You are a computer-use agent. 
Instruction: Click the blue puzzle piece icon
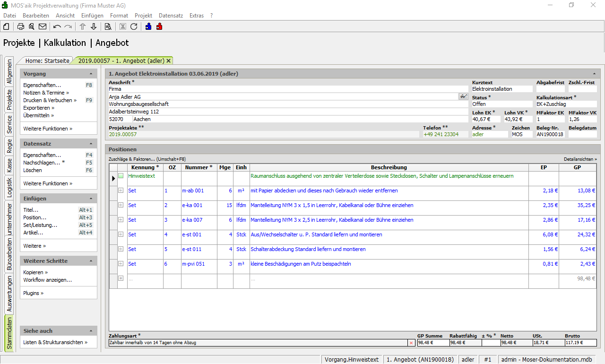click(x=148, y=26)
